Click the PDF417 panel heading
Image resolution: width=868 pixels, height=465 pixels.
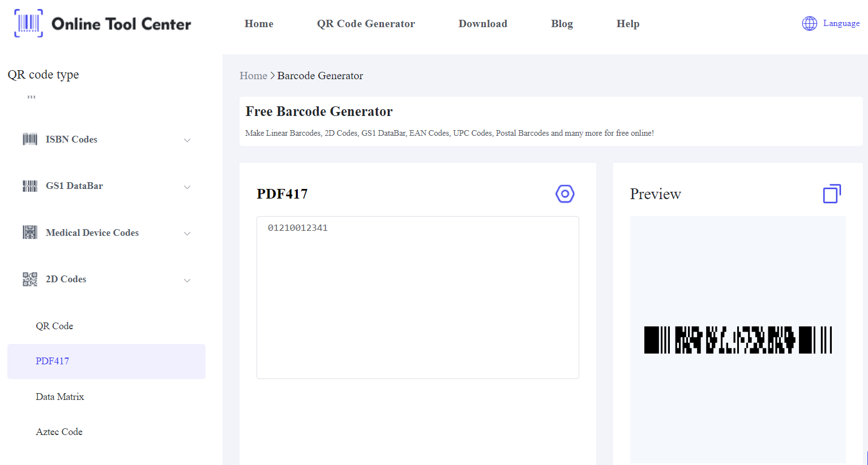pyautogui.click(x=282, y=194)
